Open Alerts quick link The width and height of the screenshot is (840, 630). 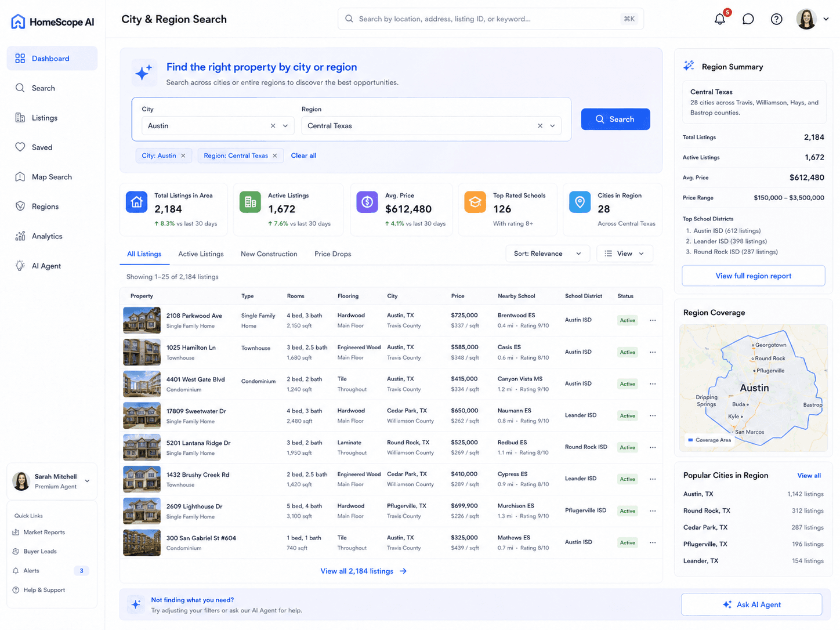click(51, 571)
